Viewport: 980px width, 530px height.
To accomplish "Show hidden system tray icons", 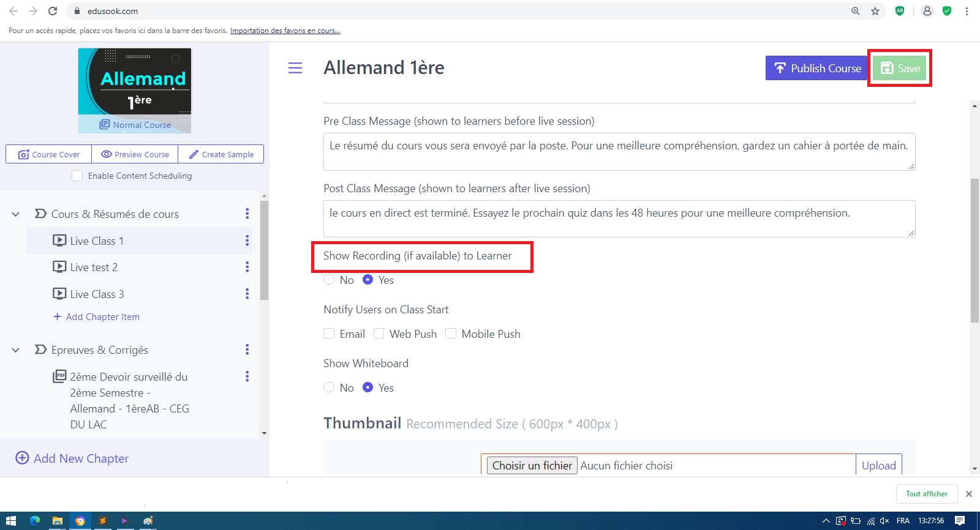I will coord(826,521).
